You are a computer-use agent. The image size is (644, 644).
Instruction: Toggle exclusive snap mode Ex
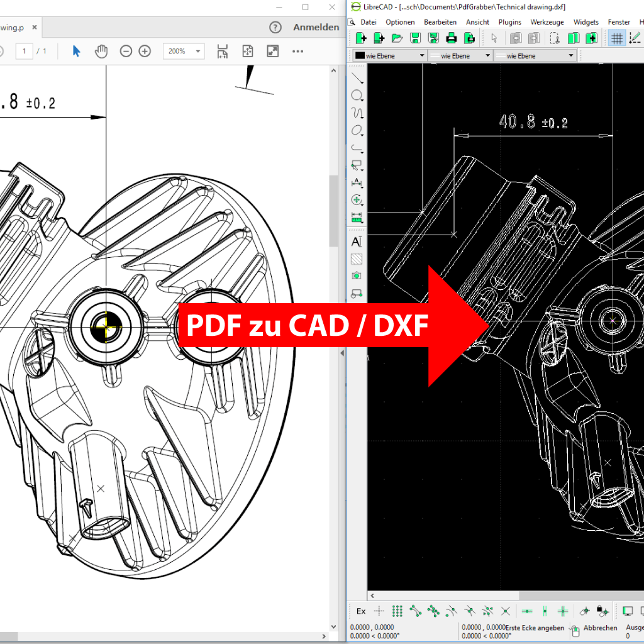(x=361, y=611)
